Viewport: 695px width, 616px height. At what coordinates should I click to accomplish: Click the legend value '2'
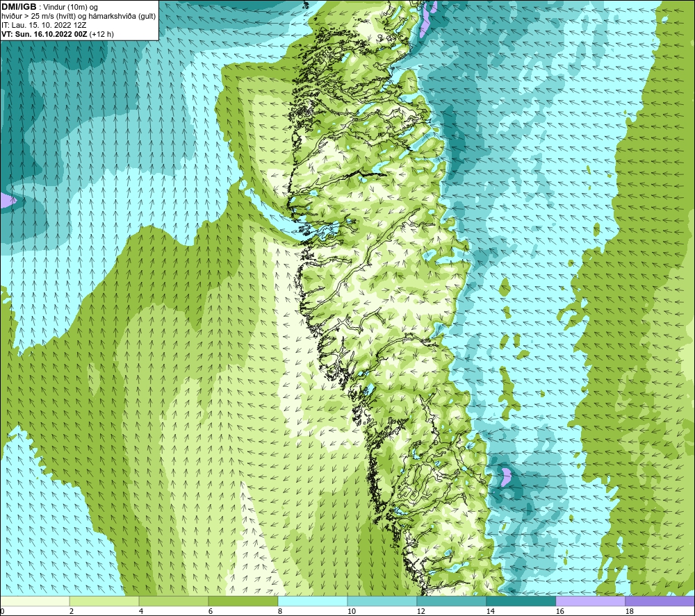coord(72,611)
